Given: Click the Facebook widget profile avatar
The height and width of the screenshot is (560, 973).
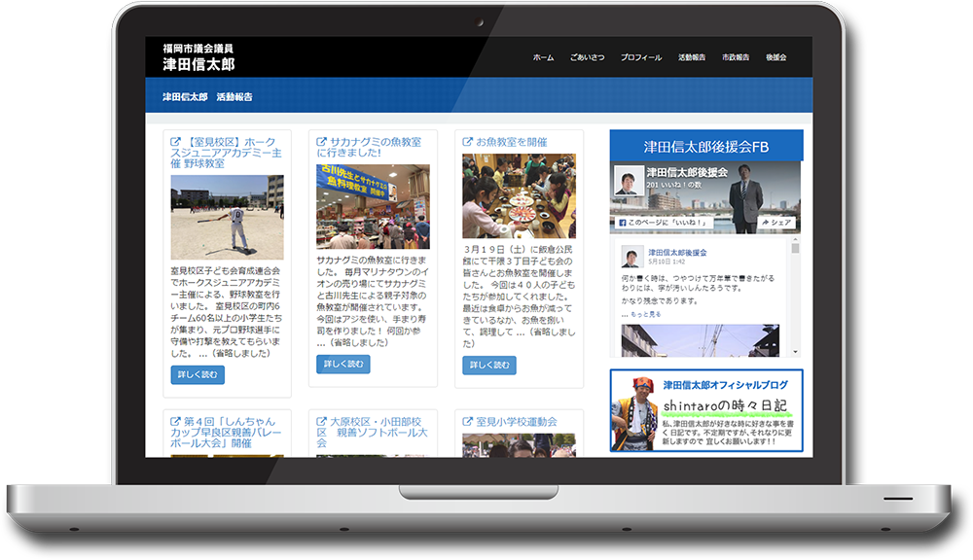Looking at the screenshot, I should click(x=628, y=182).
